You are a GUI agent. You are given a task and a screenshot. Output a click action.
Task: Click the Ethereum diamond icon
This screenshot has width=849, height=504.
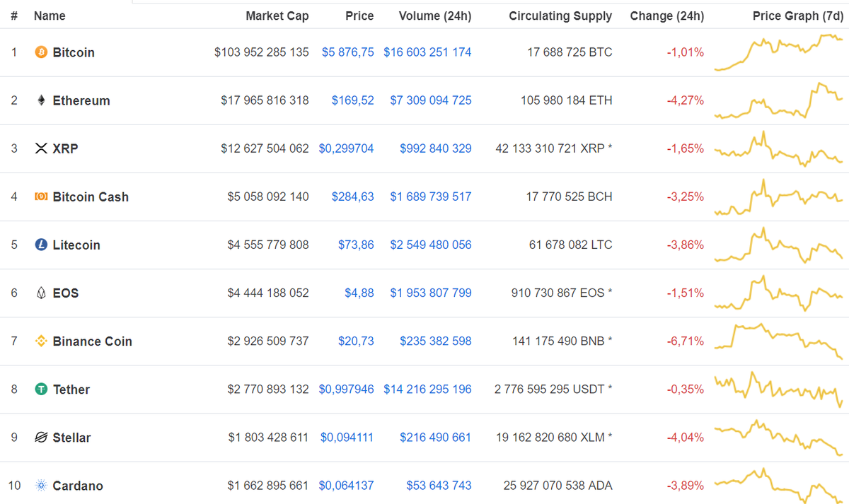coord(41,100)
